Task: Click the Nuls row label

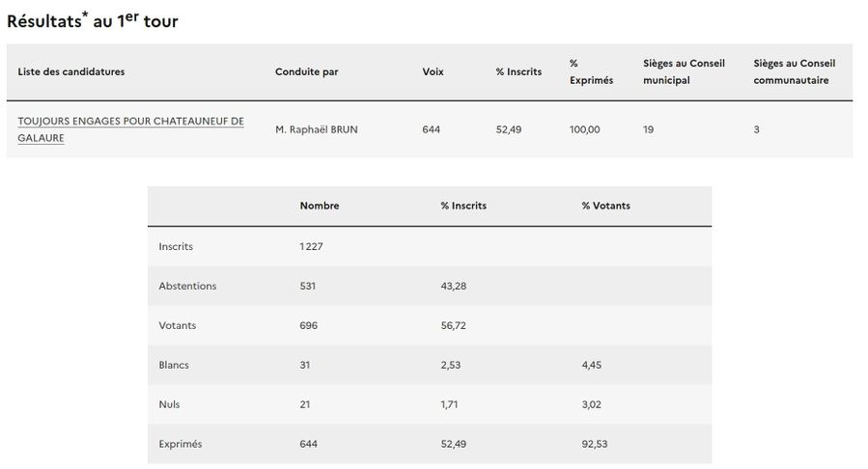Action: [170, 404]
